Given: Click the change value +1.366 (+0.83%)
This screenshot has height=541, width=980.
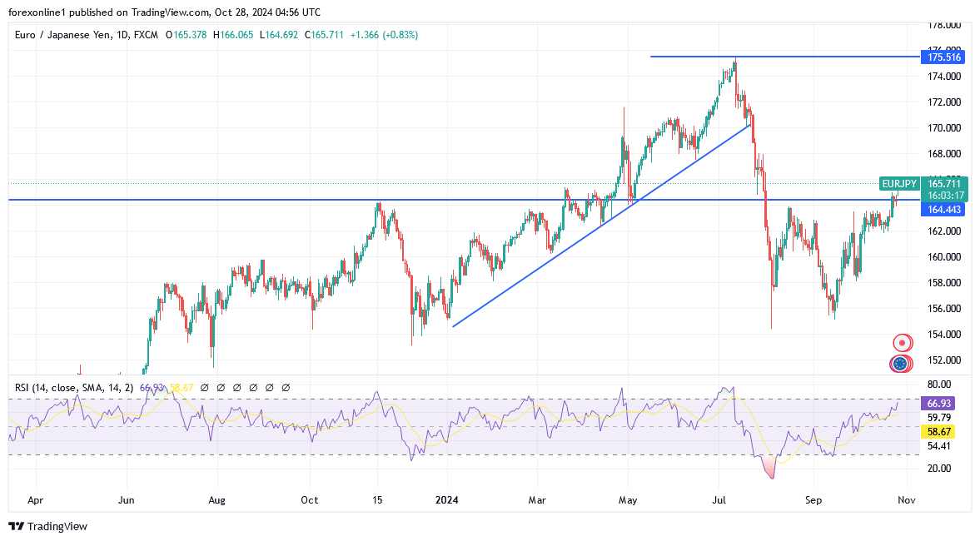Looking at the screenshot, I should (384, 35).
